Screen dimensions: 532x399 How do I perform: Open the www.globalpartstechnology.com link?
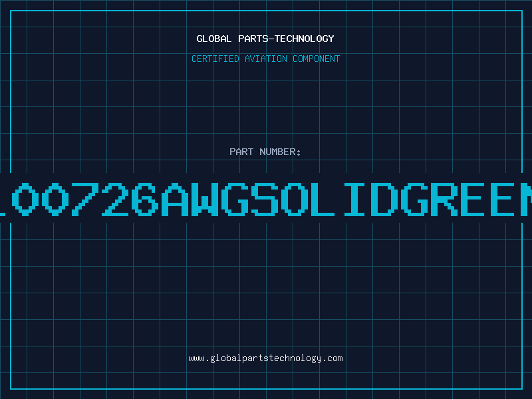coord(265,358)
